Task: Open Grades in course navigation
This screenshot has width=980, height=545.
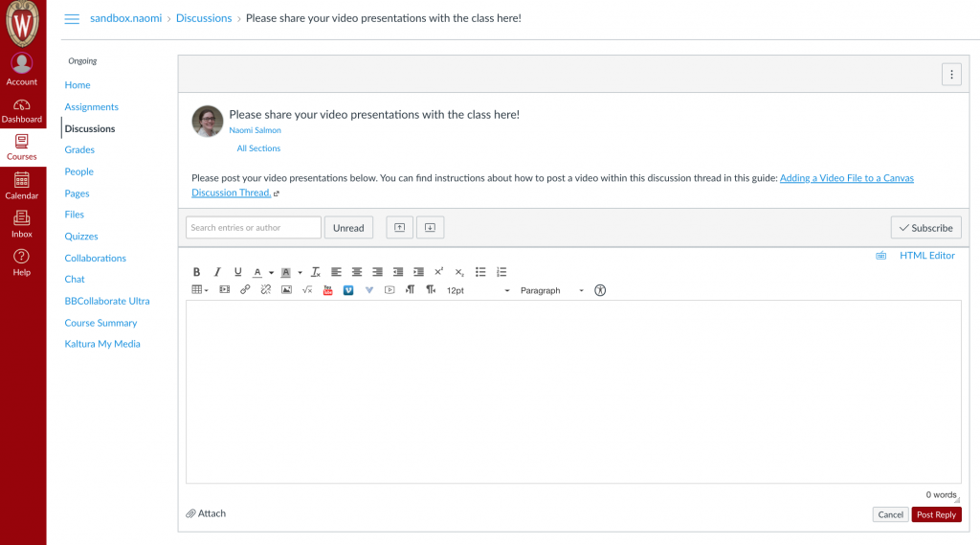Action: pos(79,149)
